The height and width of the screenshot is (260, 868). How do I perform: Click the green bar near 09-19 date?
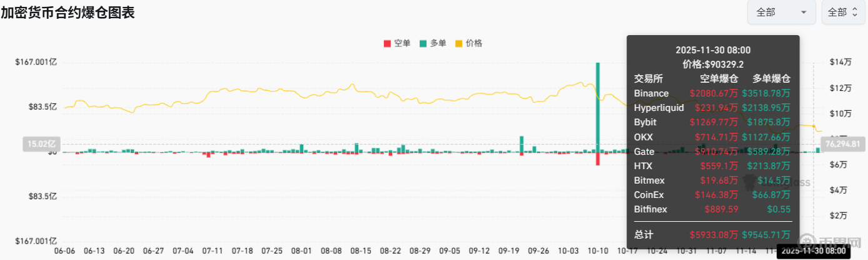pos(521,143)
